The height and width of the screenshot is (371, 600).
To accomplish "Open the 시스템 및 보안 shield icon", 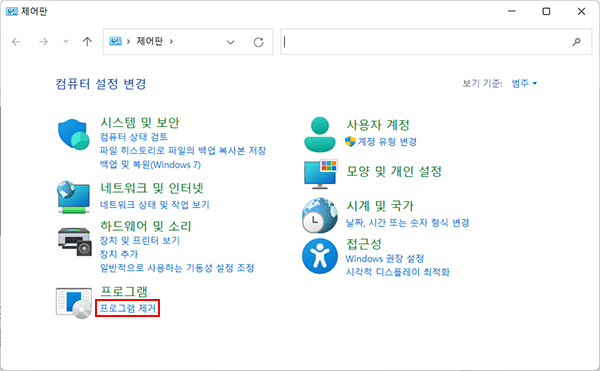I will coord(73,134).
